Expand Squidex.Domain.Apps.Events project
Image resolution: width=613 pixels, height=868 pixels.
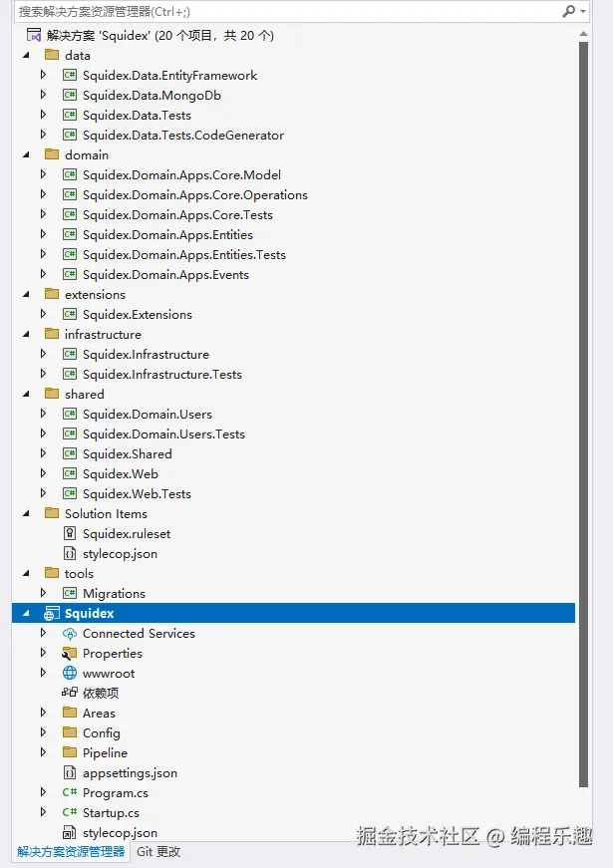(x=43, y=274)
